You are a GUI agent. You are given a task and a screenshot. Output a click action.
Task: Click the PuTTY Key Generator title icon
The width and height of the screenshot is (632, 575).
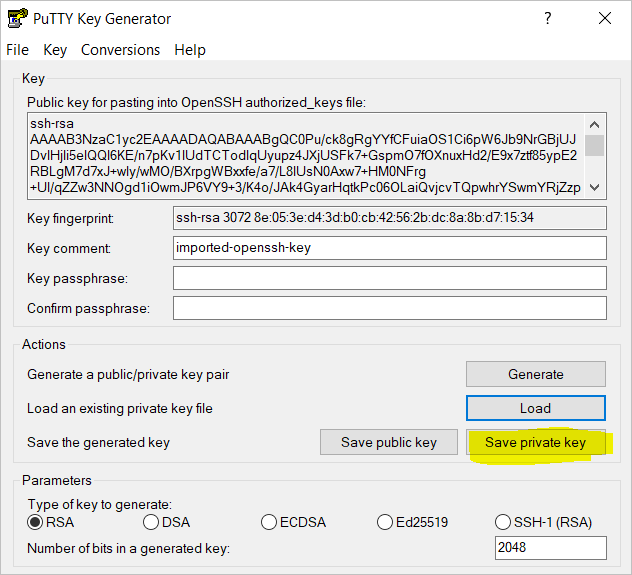[x=17, y=19]
